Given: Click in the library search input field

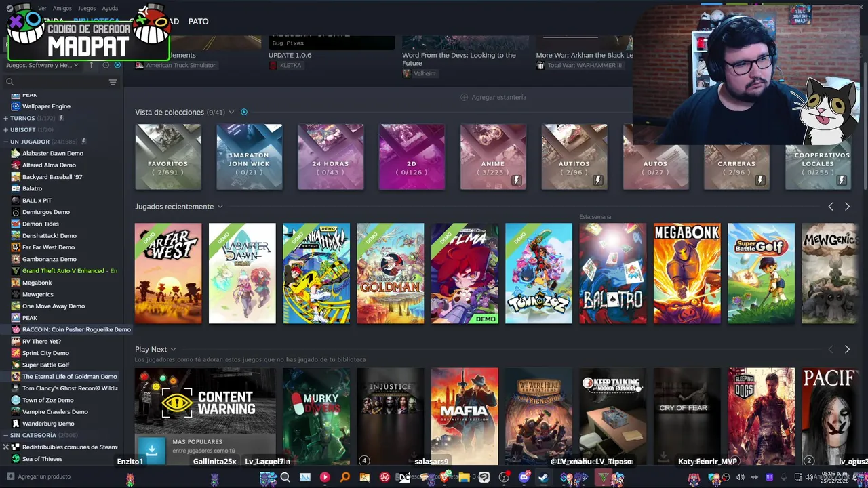Looking at the screenshot, I should click(60, 82).
